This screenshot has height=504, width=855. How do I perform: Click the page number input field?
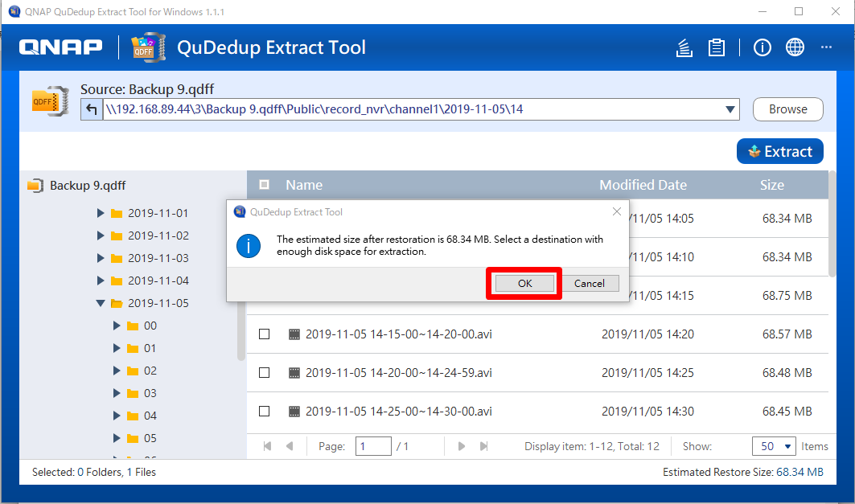373,446
